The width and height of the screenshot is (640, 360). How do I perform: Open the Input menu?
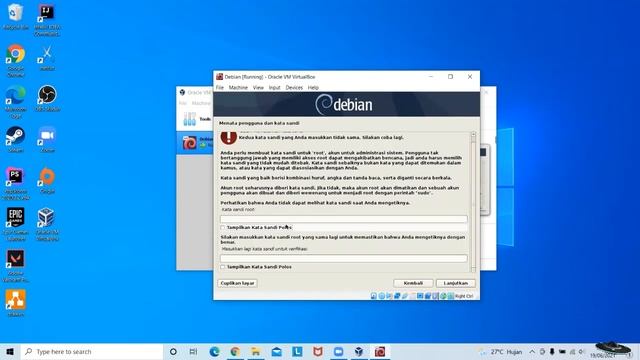[x=274, y=87]
